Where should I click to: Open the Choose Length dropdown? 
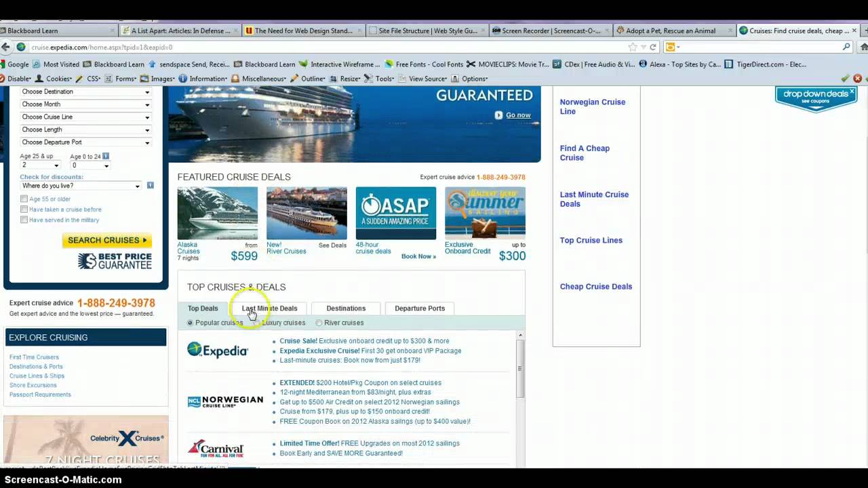[x=85, y=129]
